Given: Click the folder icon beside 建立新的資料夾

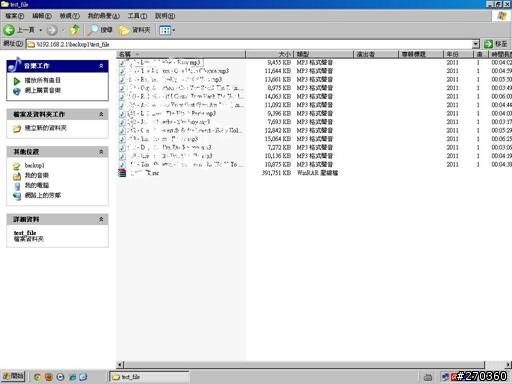Looking at the screenshot, I should [17, 129].
